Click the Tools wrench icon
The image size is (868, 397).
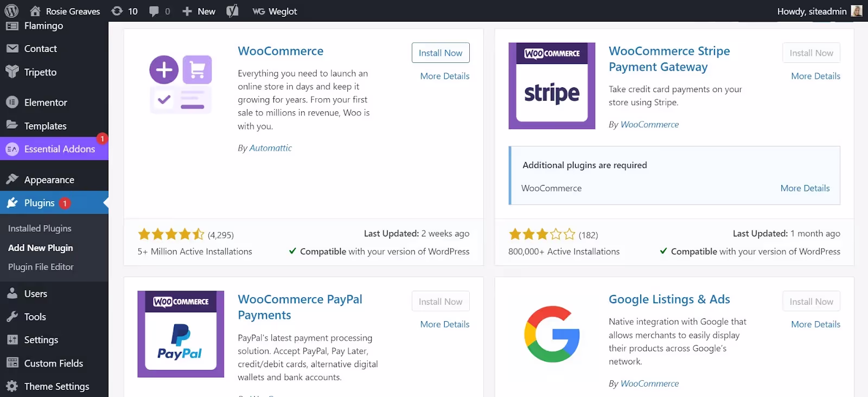coord(12,317)
